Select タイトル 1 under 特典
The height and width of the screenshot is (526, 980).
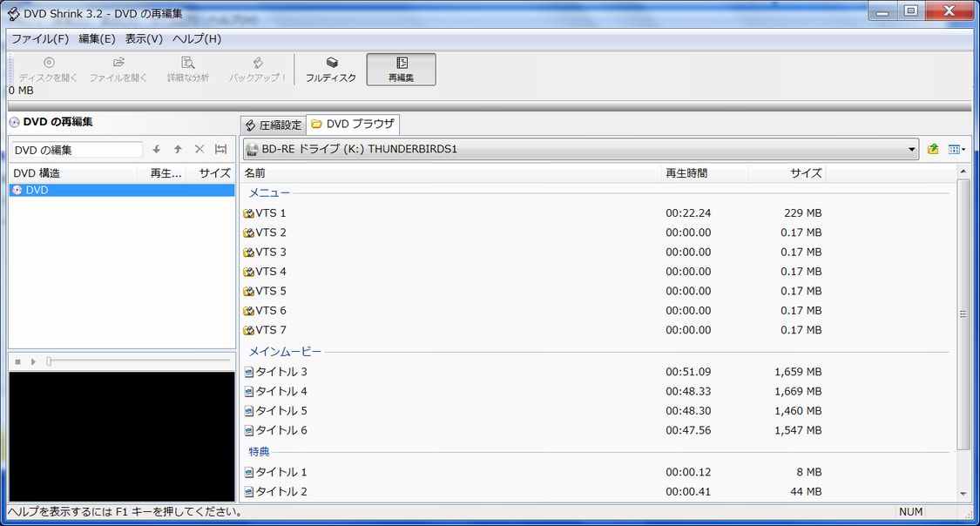point(275,472)
